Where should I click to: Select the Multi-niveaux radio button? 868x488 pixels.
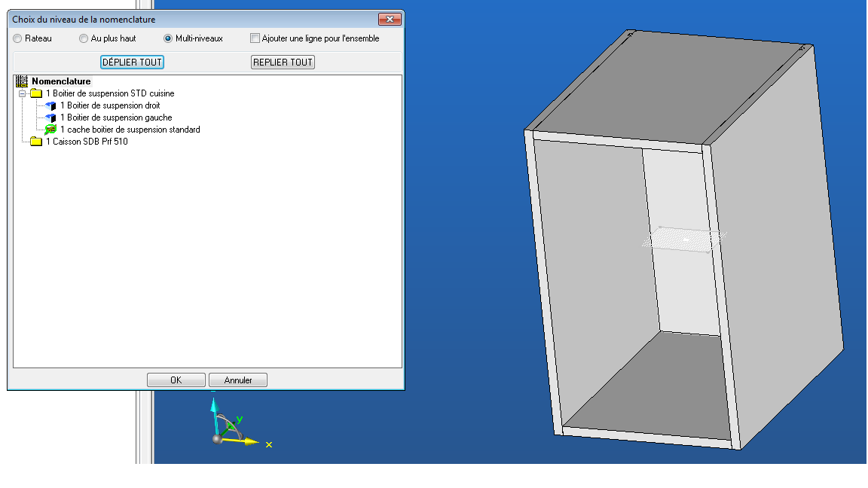[x=168, y=38]
